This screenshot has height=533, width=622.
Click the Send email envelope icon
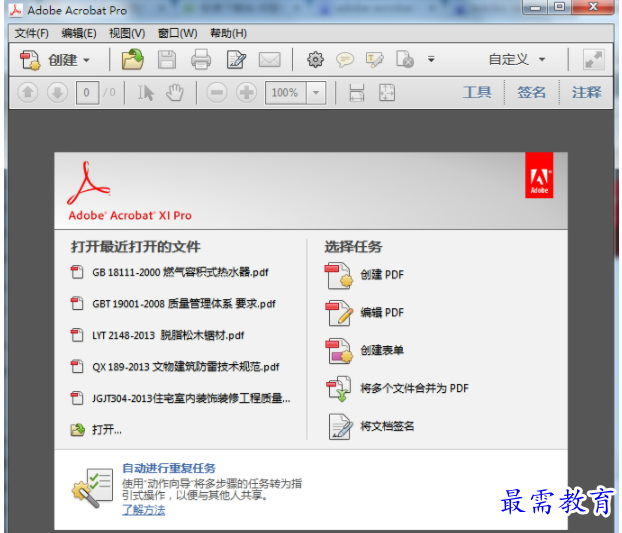[270, 60]
